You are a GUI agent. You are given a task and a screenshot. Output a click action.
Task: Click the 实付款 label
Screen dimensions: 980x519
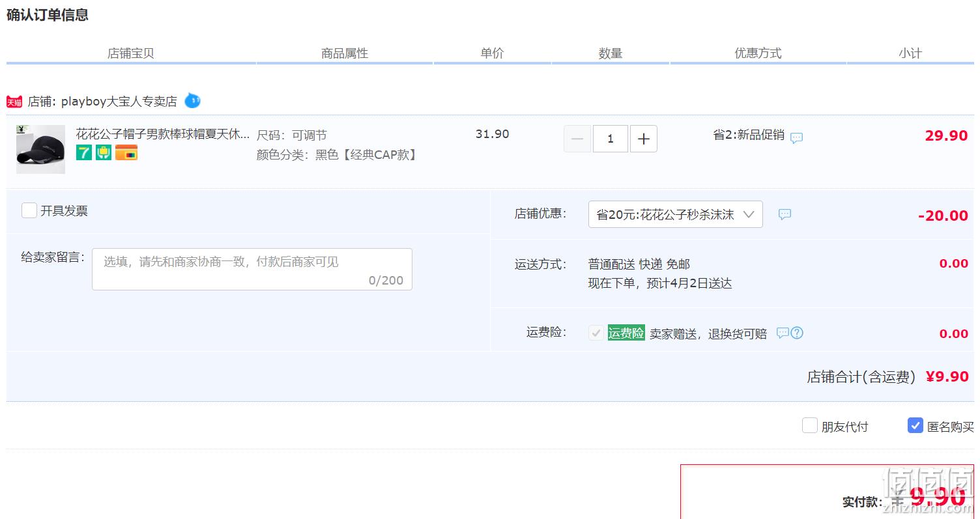click(x=862, y=502)
